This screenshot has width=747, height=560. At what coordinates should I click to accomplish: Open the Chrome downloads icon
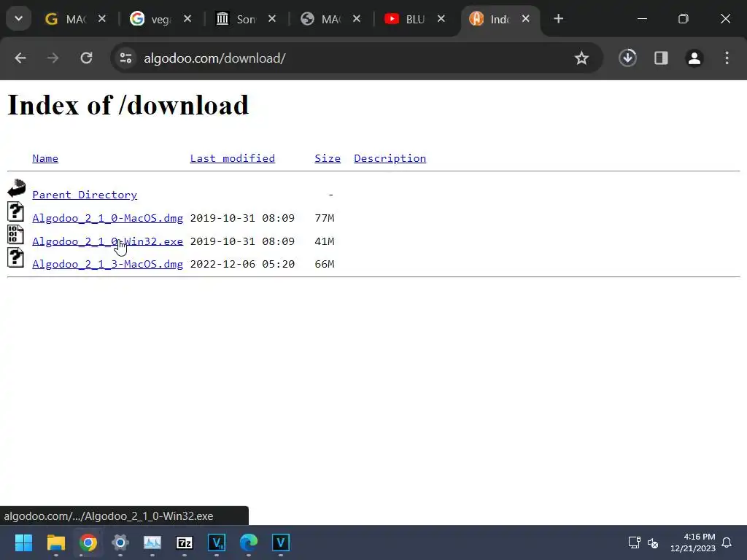coord(628,58)
